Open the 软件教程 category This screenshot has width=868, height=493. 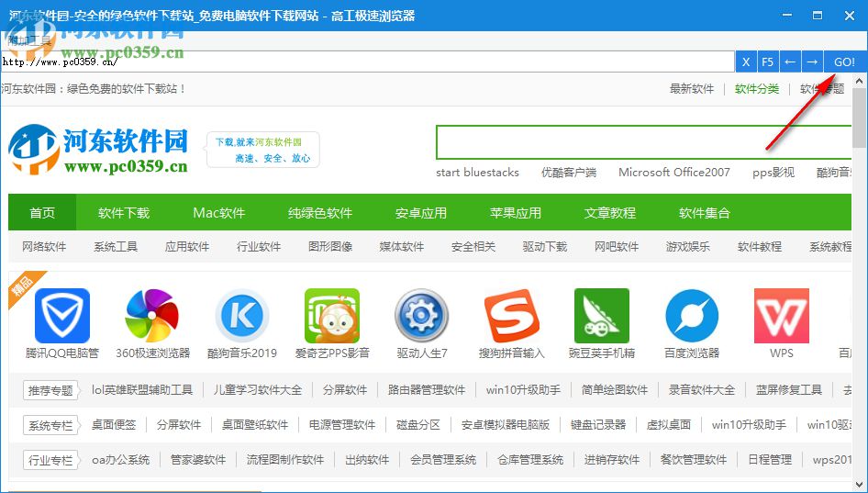(760, 246)
